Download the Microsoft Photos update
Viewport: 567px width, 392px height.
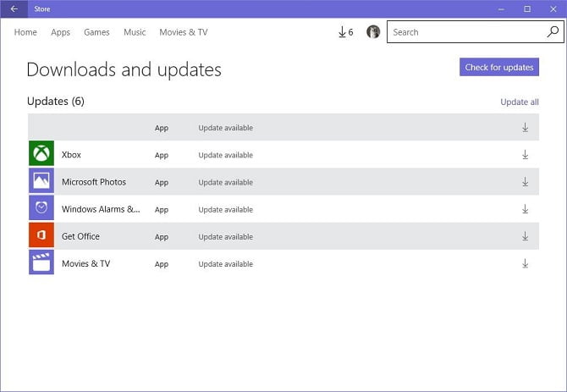tap(525, 181)
